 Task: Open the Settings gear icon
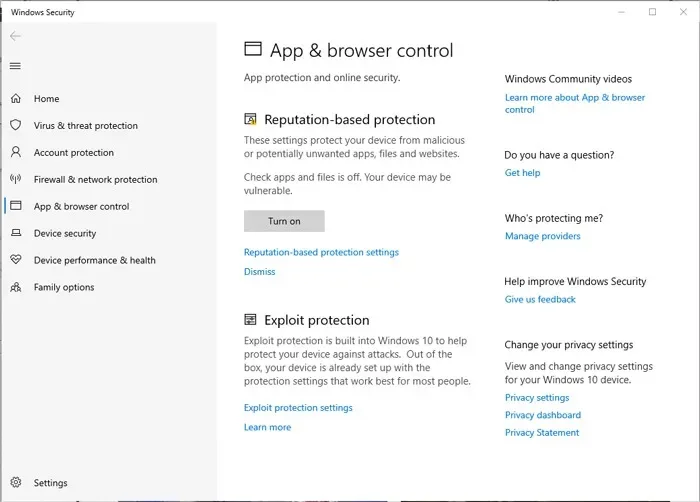pyautogui.click(x=16, y=482)
